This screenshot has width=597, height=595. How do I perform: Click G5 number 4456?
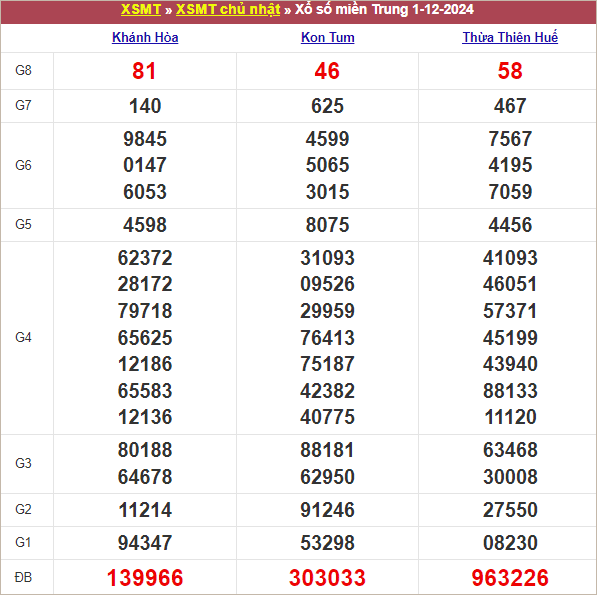pos(510,225)
